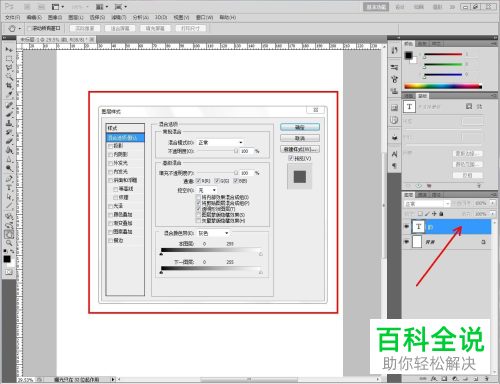
Task: Enable the 颜色叠加 (Color Overlay) checkbox
Action: tap(110, 215)
